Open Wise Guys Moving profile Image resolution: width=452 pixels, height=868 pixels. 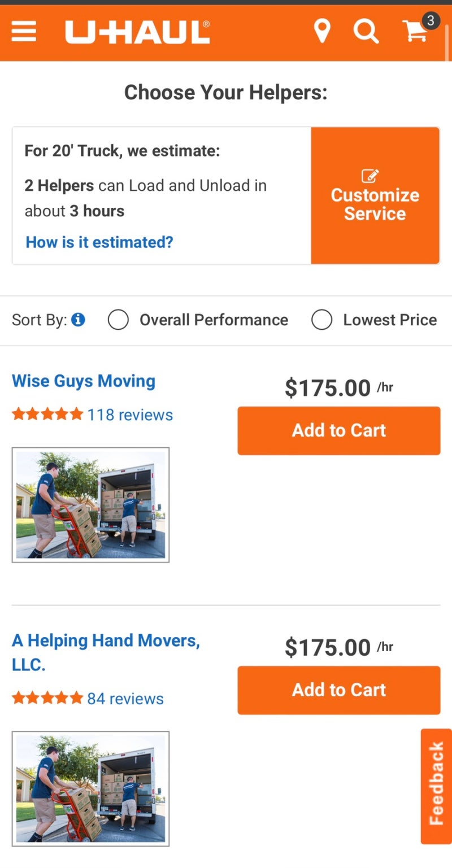pos(84,381)
